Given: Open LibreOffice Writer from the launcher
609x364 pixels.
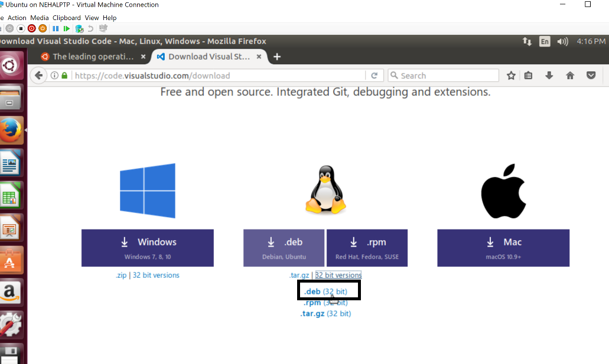Looking at the screenshot, I should point(11,163).
